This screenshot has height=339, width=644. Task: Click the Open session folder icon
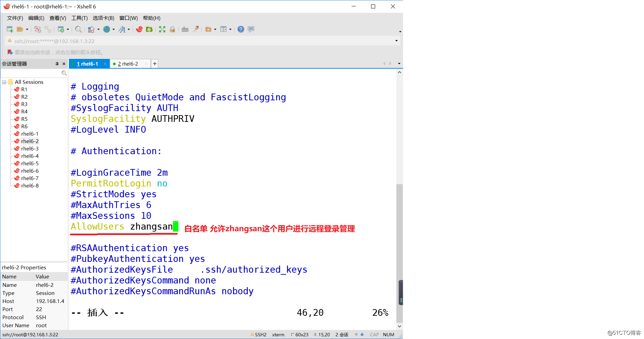[x=20, y=29]
